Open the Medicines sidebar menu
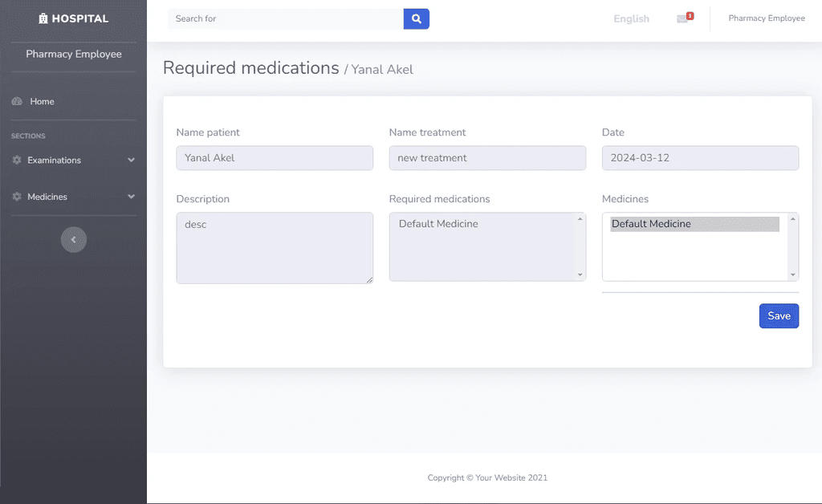Viewport: 822px width, 504px height. coord(73,197)
